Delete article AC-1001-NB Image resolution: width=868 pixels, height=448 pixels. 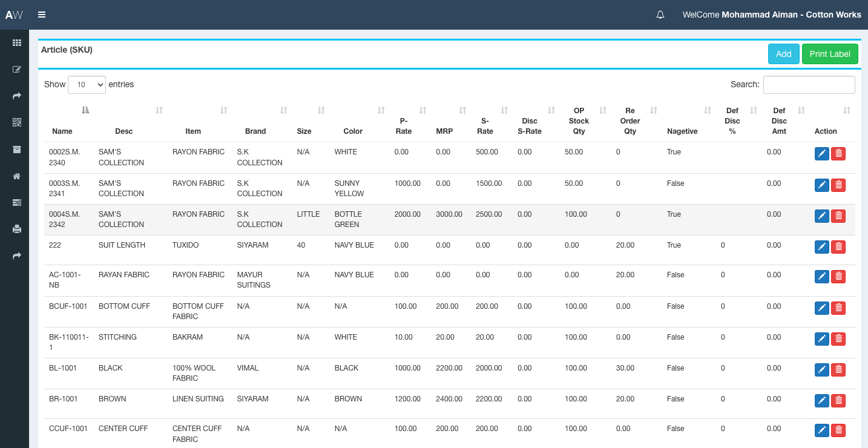pos(838,277)
